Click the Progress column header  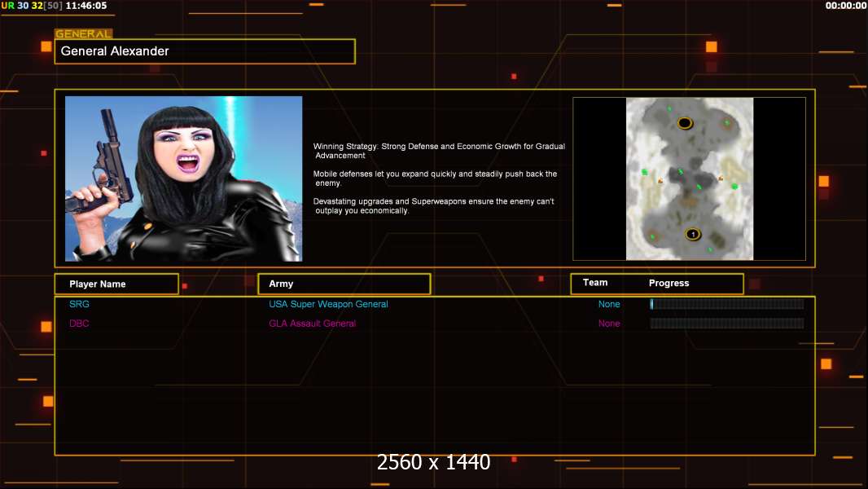pos(669,283)
